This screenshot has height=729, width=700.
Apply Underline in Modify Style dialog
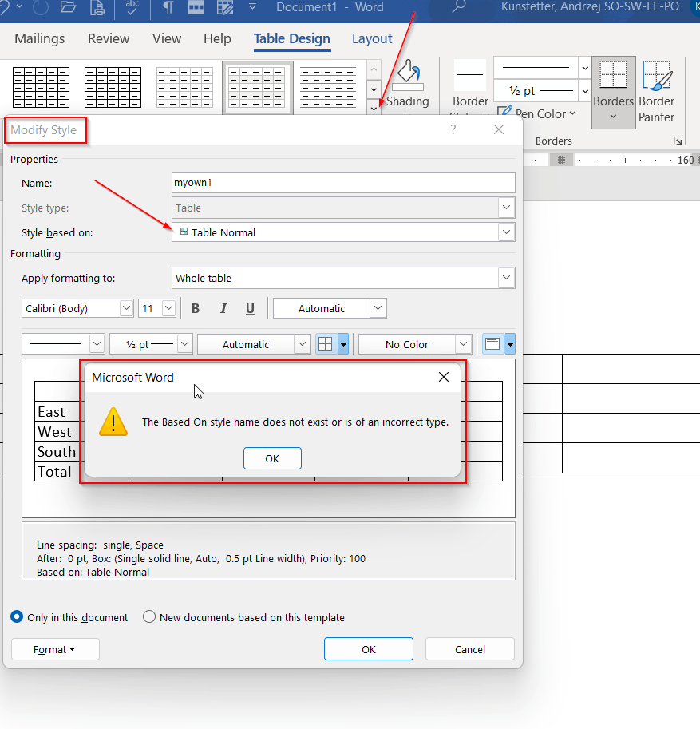click(250, 308)
